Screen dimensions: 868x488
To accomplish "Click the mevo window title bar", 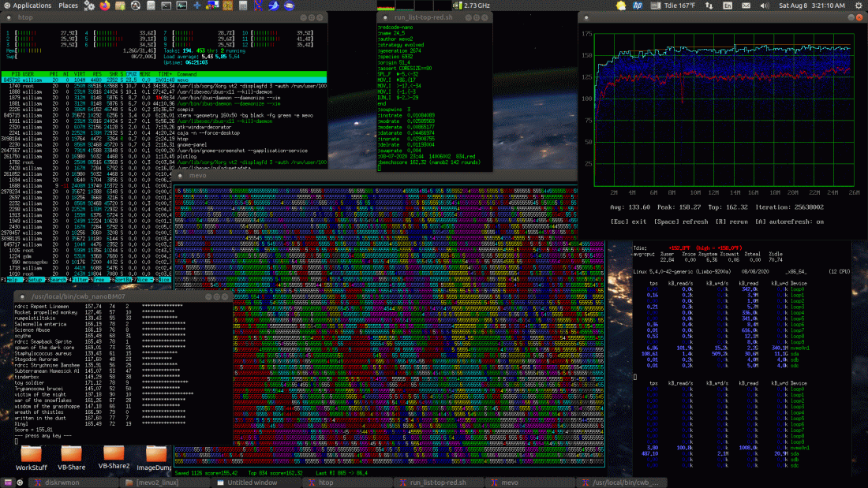I will [375, 175].
